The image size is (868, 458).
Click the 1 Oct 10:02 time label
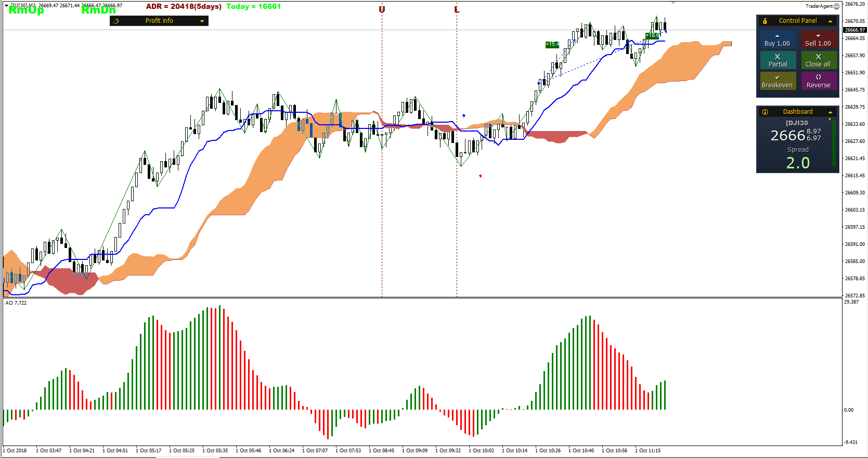(482, 451)
